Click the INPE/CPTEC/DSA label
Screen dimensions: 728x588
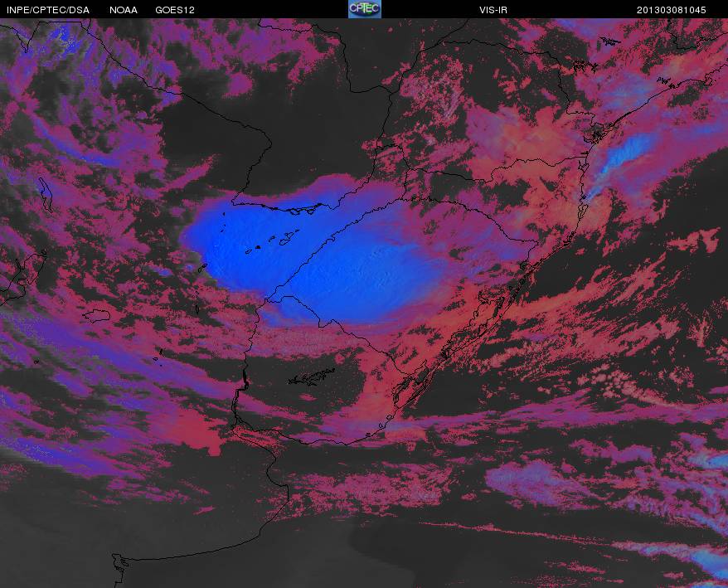(x=48, y=10)
